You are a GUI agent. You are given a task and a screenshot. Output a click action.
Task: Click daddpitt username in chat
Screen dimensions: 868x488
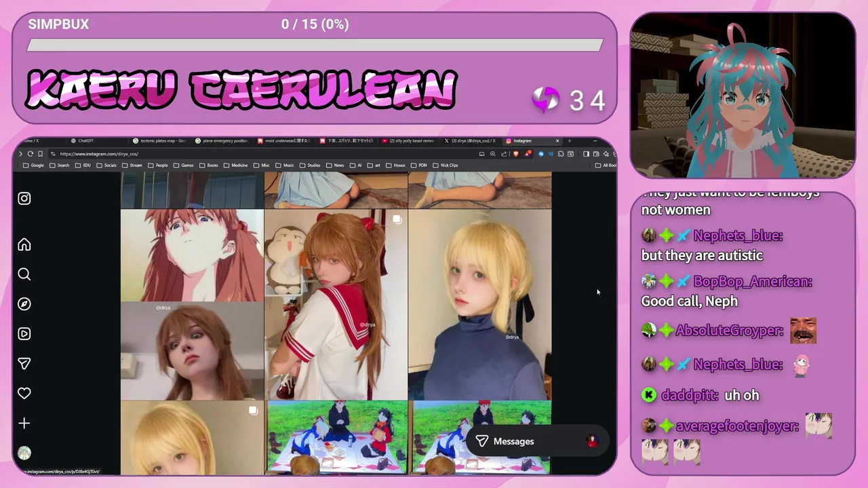point(689,395)
